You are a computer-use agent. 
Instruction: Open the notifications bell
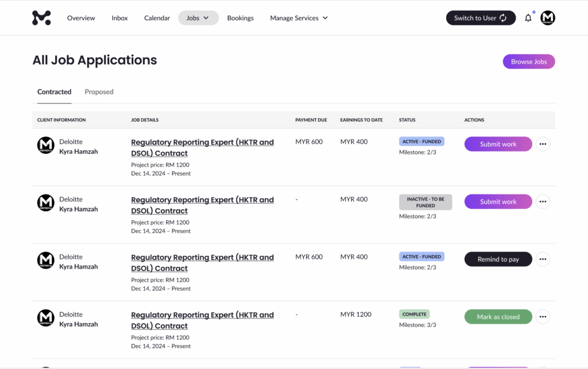click(x=528, y=18)
